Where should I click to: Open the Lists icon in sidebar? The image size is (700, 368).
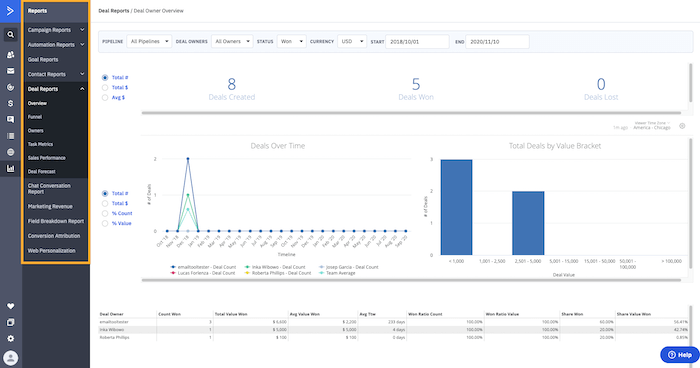[11, 136]
